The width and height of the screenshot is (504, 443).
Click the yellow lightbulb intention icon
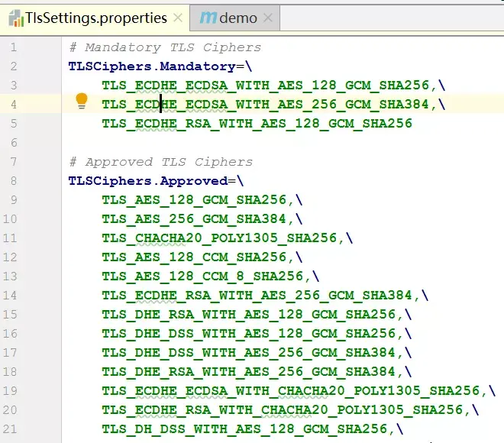(81, 101)
